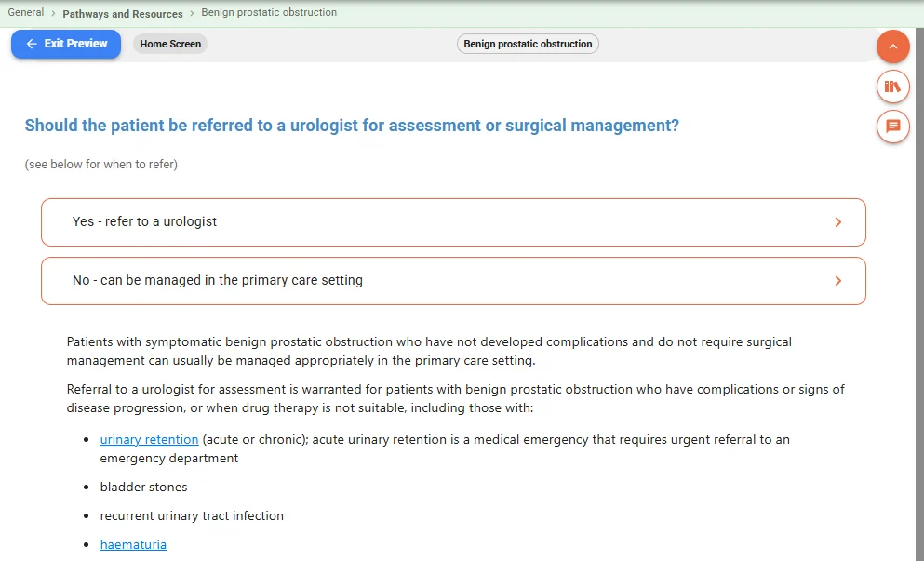Navigate to General breadcrumb
The width and height of the screenshot is (924, 561).
[26, 12]
